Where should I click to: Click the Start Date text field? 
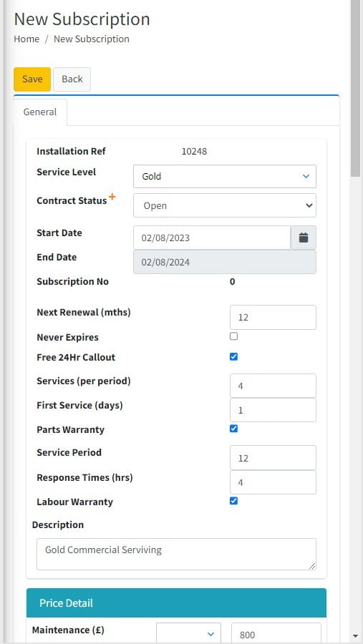coord(212,238)
